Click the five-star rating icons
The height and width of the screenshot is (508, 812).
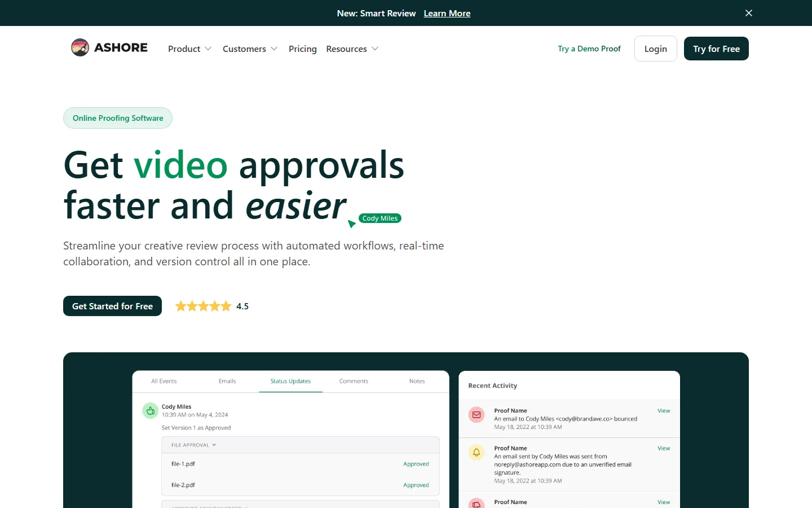(204, 306)
